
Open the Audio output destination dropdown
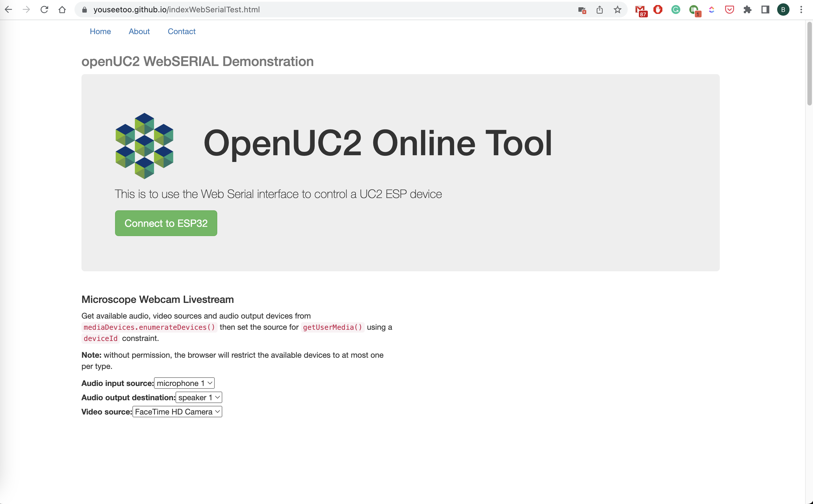199,397
